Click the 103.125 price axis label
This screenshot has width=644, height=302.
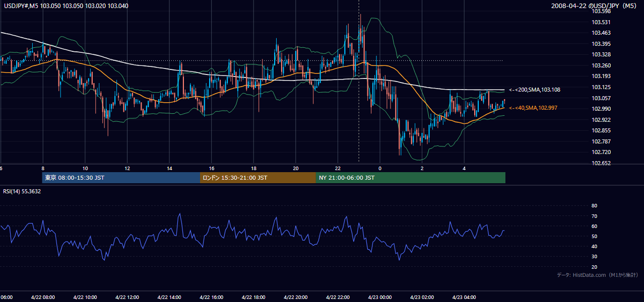tap(601, 87)
